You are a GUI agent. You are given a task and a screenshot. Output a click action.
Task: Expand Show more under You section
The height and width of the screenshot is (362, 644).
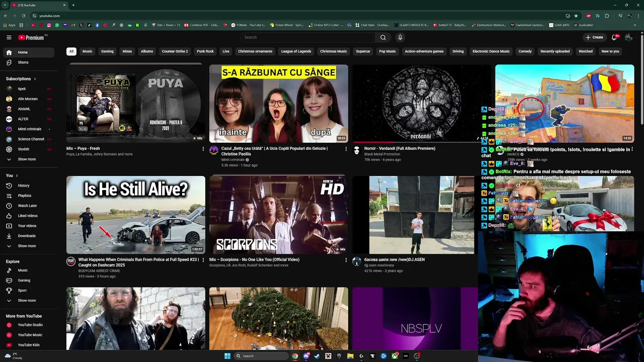pyautogui.click(x=27, y=246)
